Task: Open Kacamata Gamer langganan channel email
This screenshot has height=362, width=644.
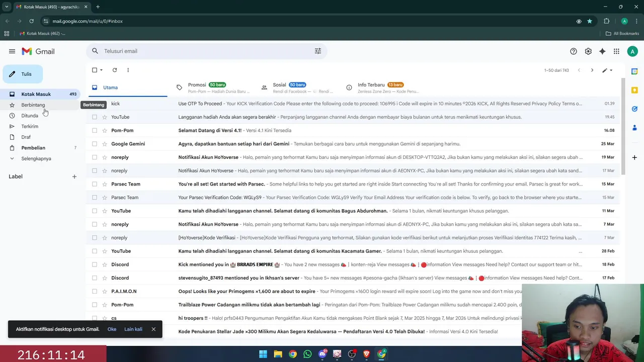Action: coord(353,251)
